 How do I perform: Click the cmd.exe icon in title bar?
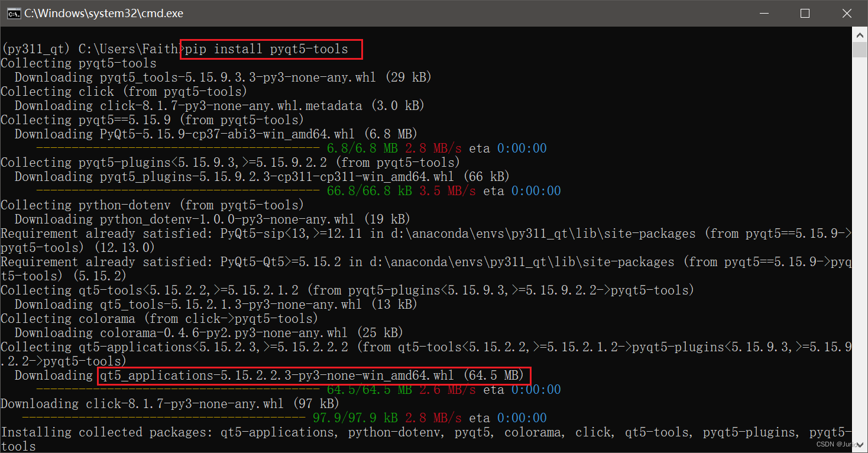click(14, 13)
